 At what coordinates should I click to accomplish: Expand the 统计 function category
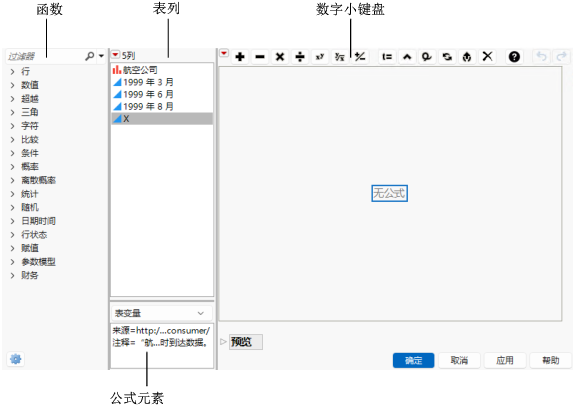click(12, 194)
